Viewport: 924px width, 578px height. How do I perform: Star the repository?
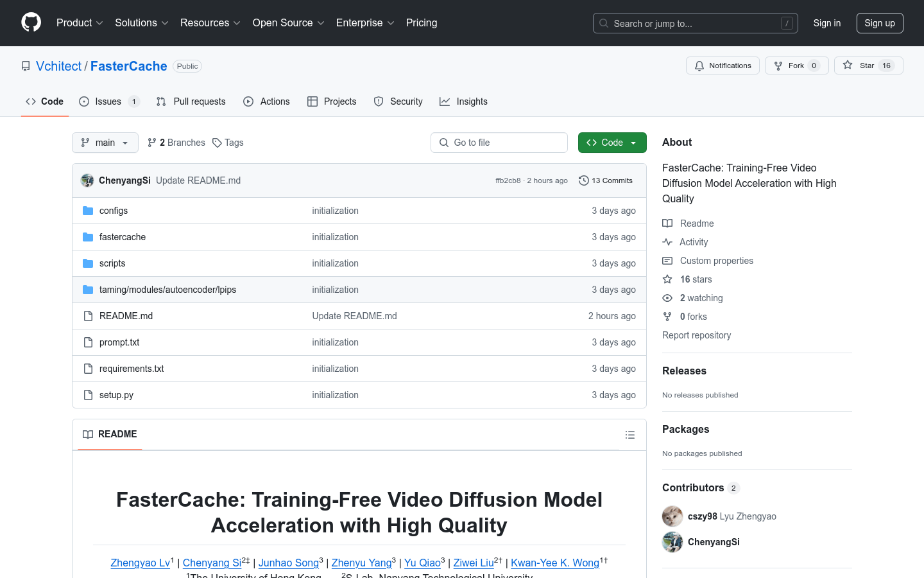click(x=869, y=66)
